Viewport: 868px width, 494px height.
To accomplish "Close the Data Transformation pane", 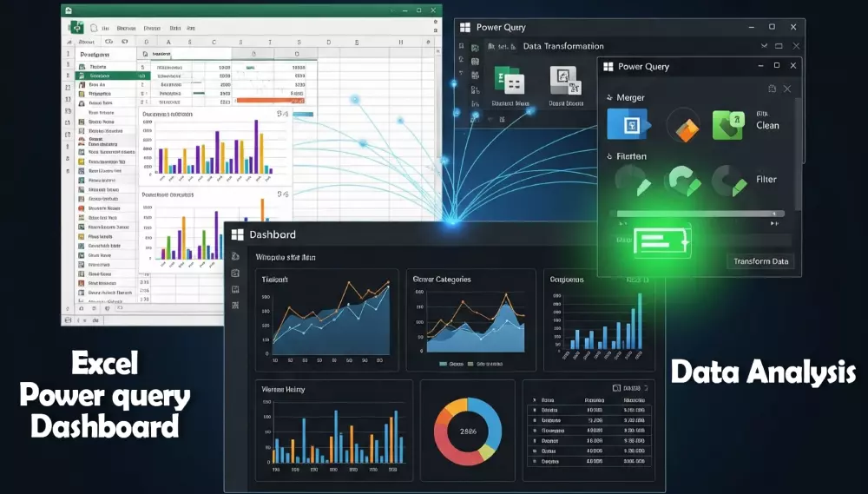I will [x=796, y=46].
